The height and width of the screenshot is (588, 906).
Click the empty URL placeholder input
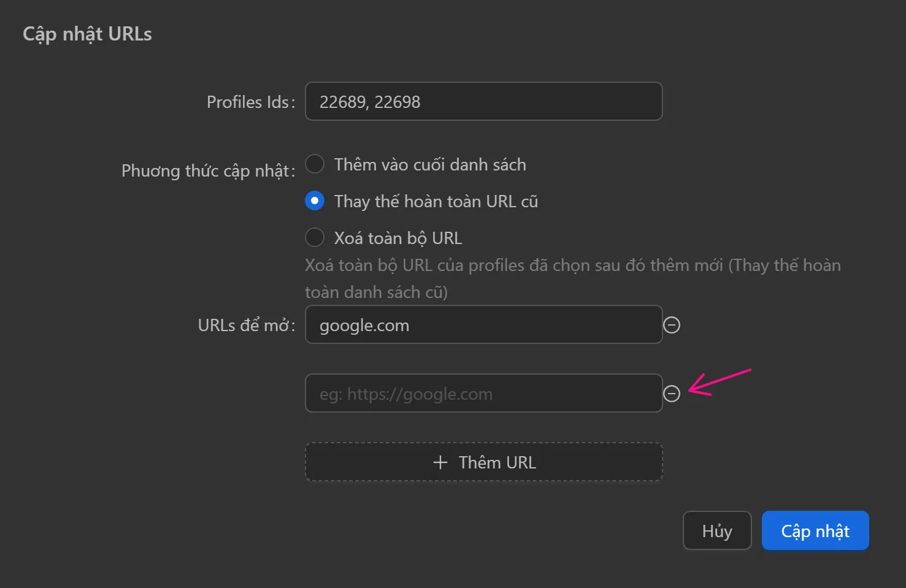tap(483, 394)
